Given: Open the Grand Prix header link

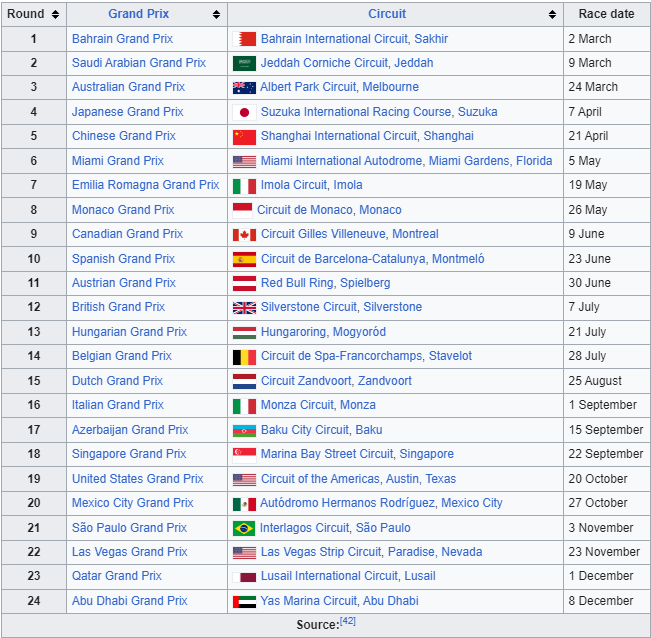Looking at the screenshot, I should (138, 14).
